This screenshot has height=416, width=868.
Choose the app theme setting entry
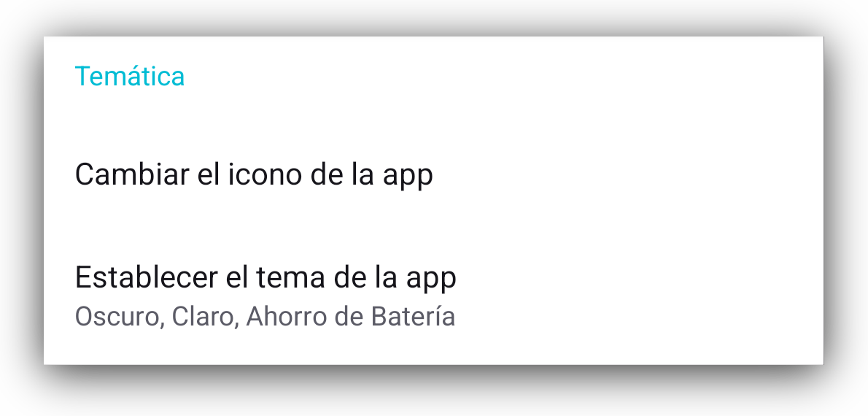[433, 296]
